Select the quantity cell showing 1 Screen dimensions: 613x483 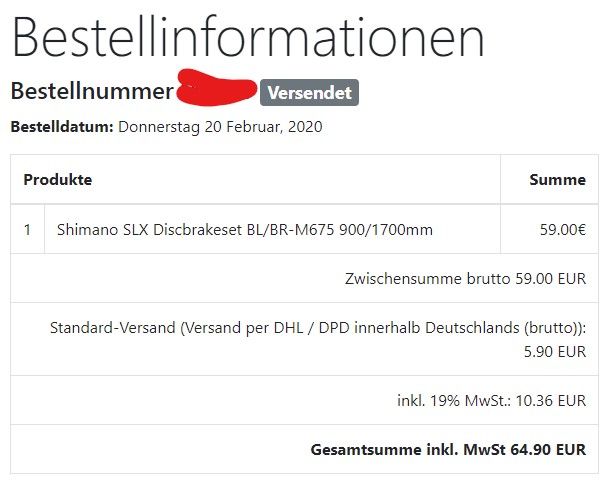click(x=28, y=230)
